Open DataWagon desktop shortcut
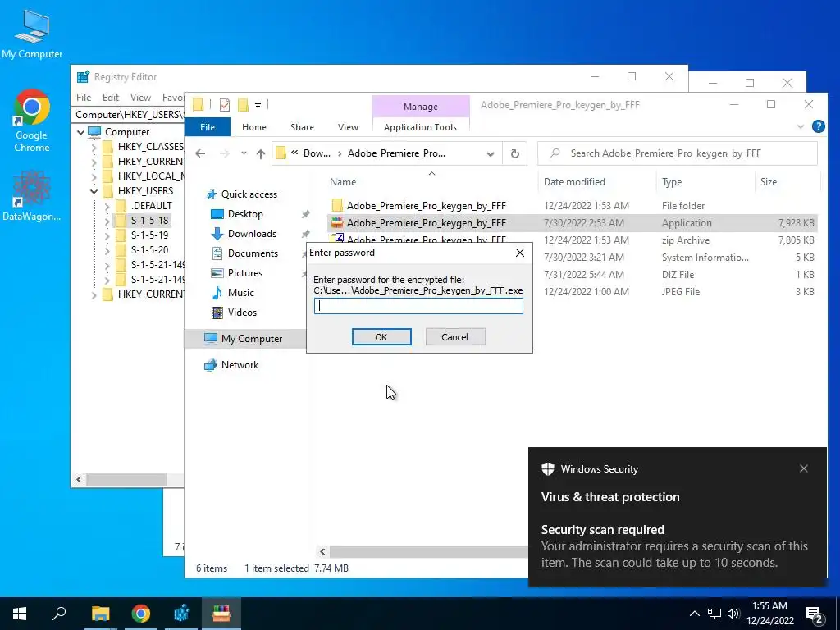Image resolution: width=840 pixels, height=630 pixels. click(32, 195)
